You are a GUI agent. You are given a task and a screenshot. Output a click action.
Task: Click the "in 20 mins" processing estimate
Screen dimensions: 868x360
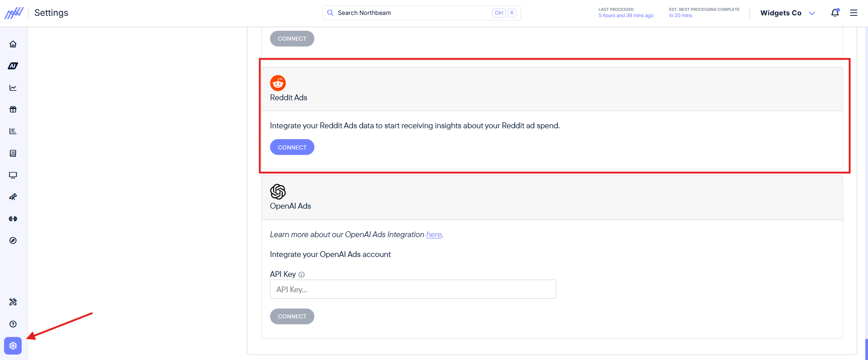(681, 16)
